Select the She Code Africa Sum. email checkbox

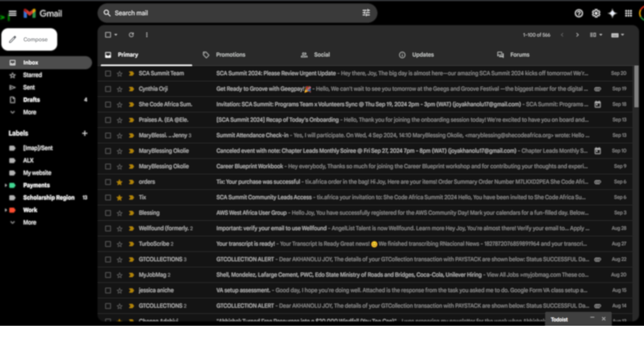[108, 105]
